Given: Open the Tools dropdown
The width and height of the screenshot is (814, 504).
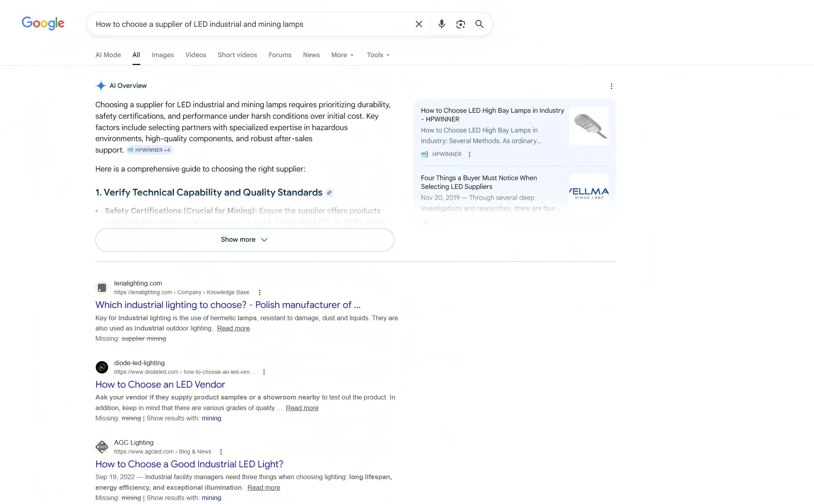Looking at the screenshot, I should (378, 55).
